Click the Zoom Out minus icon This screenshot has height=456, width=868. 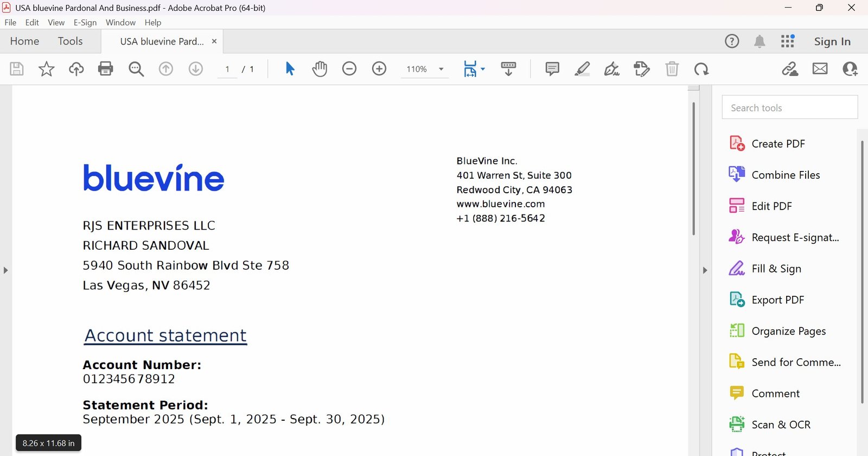[x=349, y=69]
